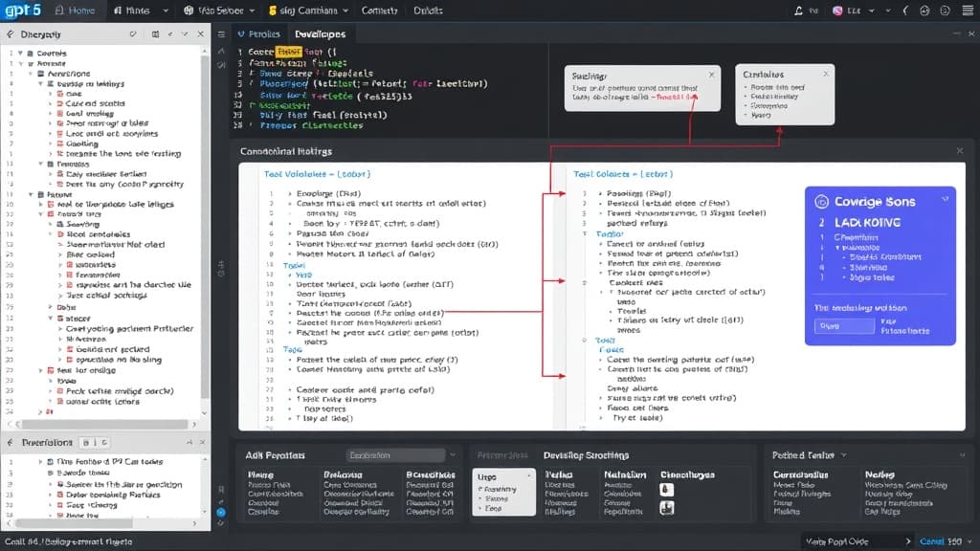The height and width of the screenshot is (551, 980).
Task: Open the hamburger menu at top right
Action: [968, 11]
